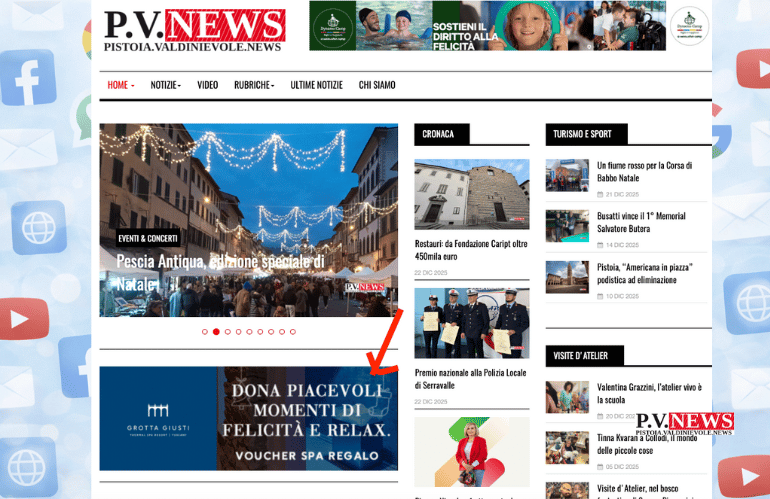Open the CHI SIAMO page
Image resolution: width=770 pixels, height=499 pixels.
click(x=377, y=85)
